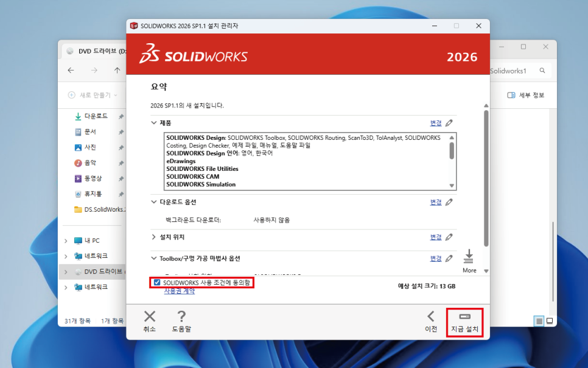Click the 지금 설치 install button
Image resolution: width=588 pixels, height=368 pixels.
tap(464, 322)
